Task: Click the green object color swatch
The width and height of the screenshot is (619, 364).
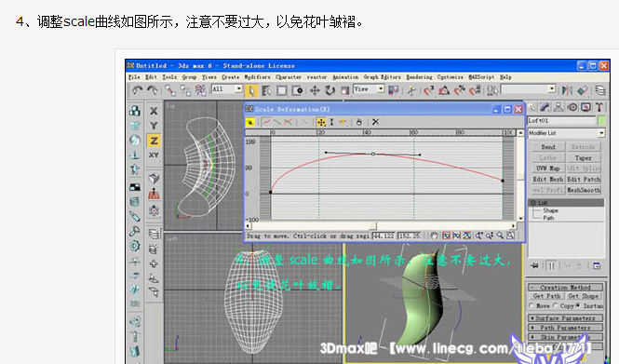Action: [601, 120]
